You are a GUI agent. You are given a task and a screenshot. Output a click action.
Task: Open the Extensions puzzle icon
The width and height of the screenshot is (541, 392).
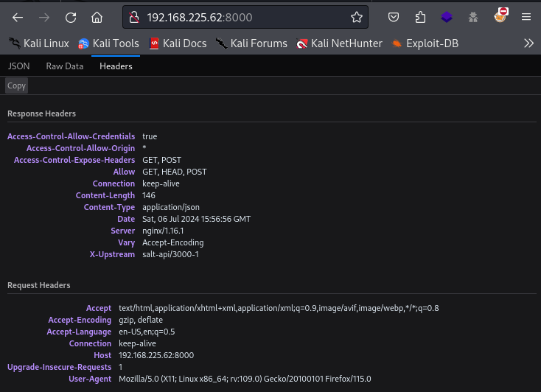pos(420,17)
